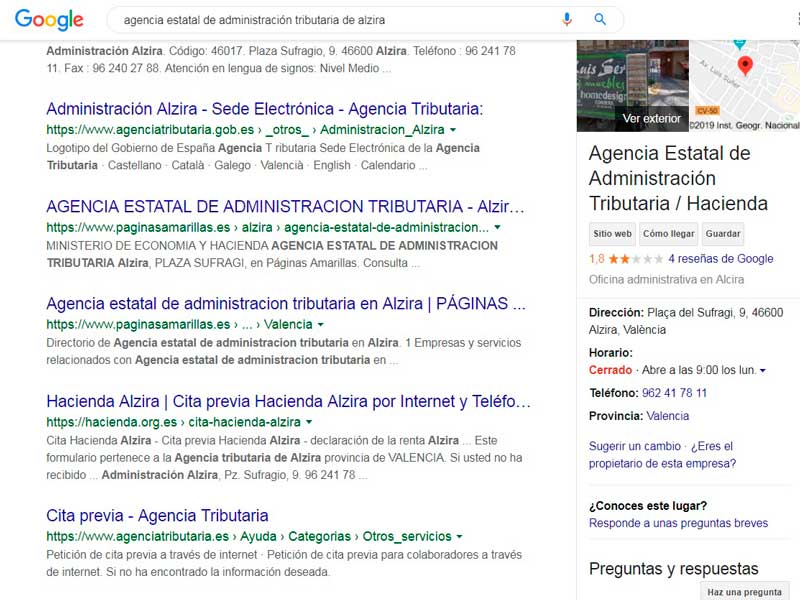This screenshot has height=600, width=800.
Task: Click 'Haz una pregunta' button
Action: [x=744, y=592]
